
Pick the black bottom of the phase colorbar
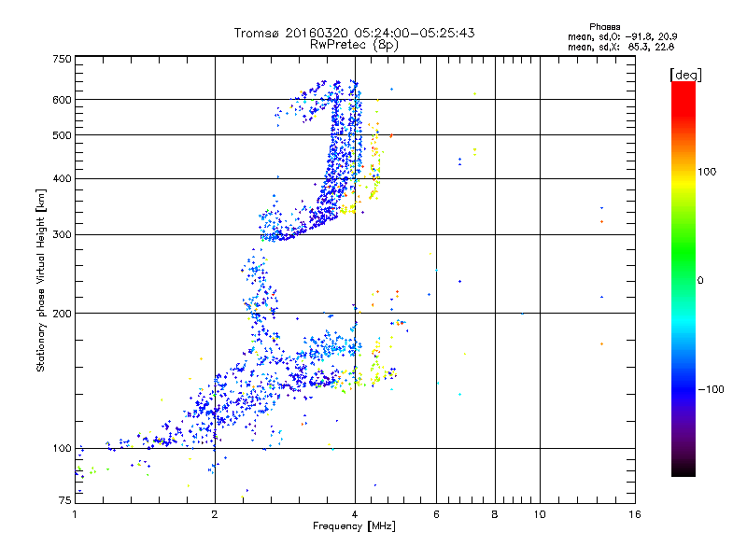click(x=684, y=471)
